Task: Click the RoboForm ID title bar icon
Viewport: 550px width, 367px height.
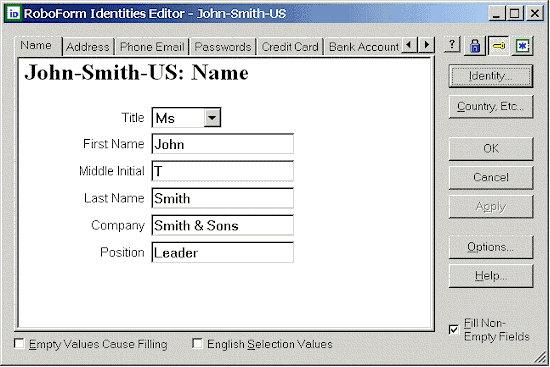Action: click(14, 13)
